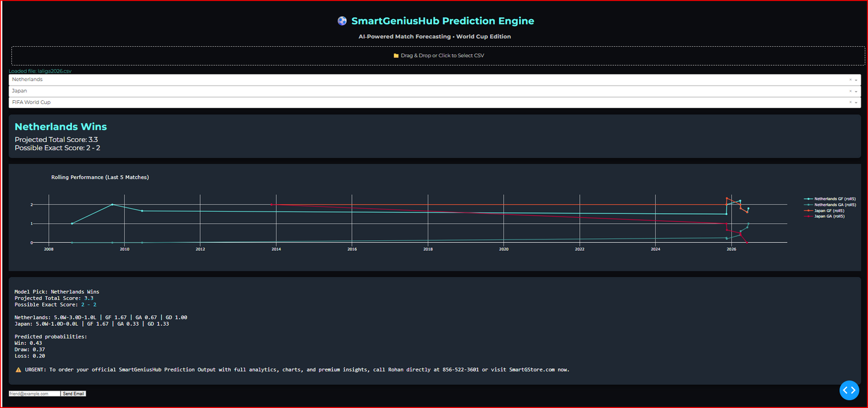868x408 pixels.
Task: Click the warning icon before URGENT notice
Action: point(18,370)
